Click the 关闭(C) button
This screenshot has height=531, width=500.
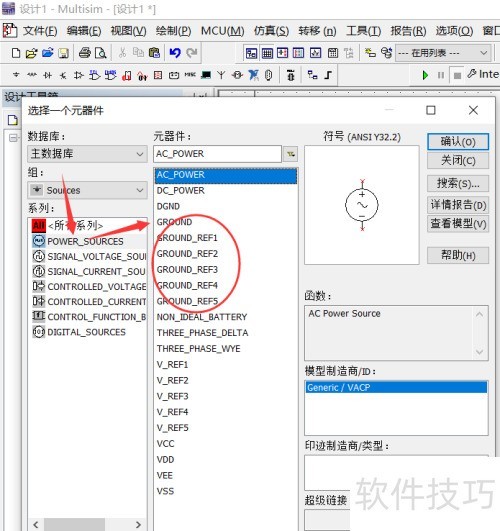[458, 160]
